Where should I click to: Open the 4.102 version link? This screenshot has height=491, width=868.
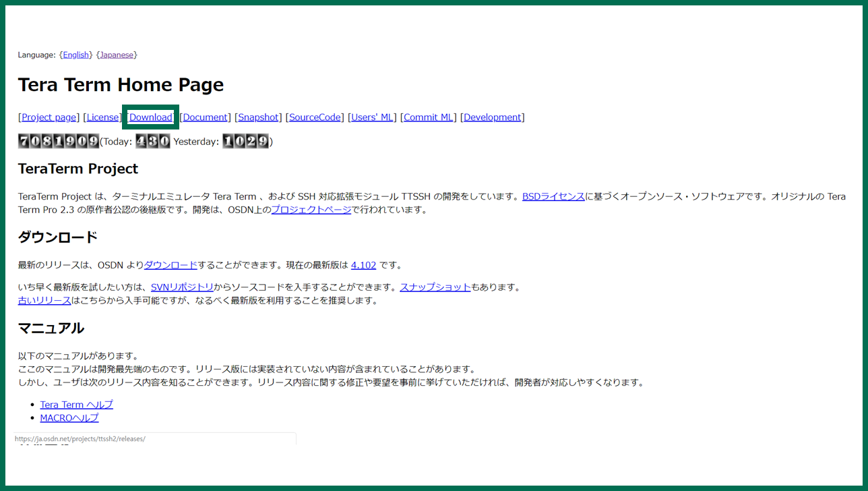coord(364,265)
